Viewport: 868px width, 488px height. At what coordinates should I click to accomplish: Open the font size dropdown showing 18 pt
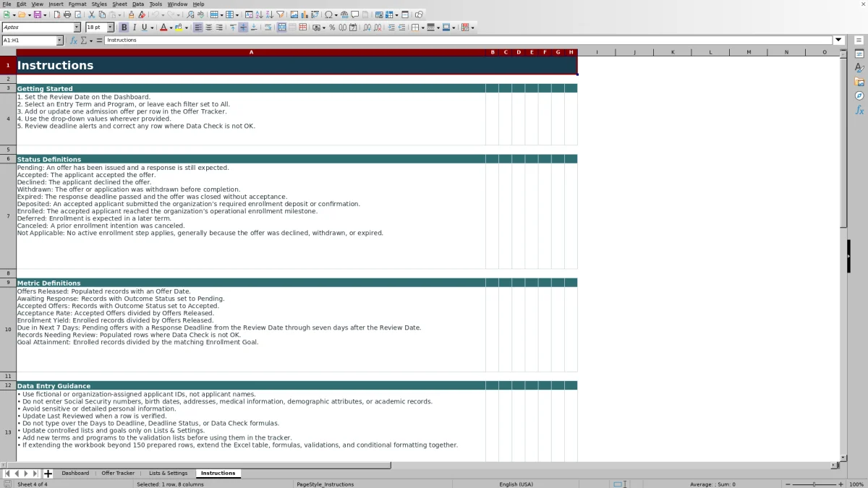coord(109,27)
